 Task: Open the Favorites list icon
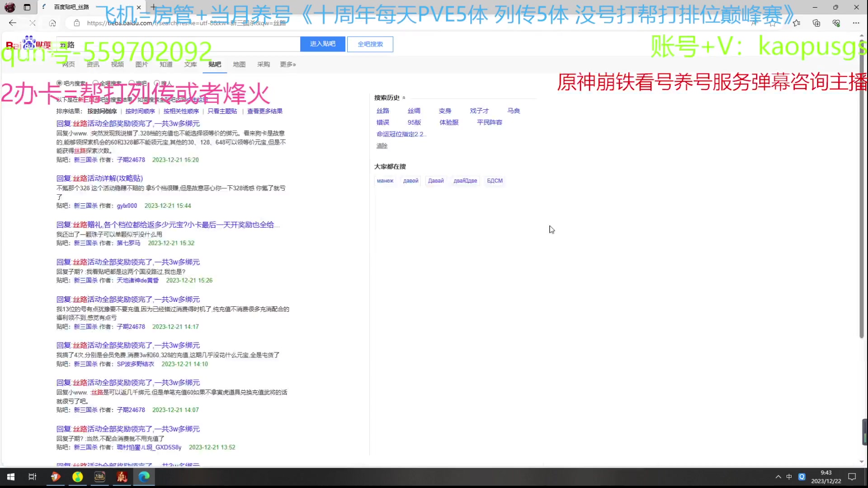coord(796,23)
